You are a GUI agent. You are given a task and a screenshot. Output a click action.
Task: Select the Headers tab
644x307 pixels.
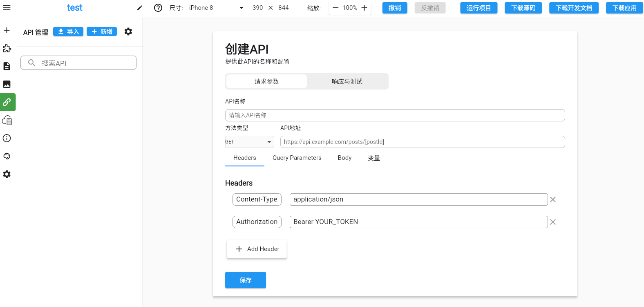245,158
